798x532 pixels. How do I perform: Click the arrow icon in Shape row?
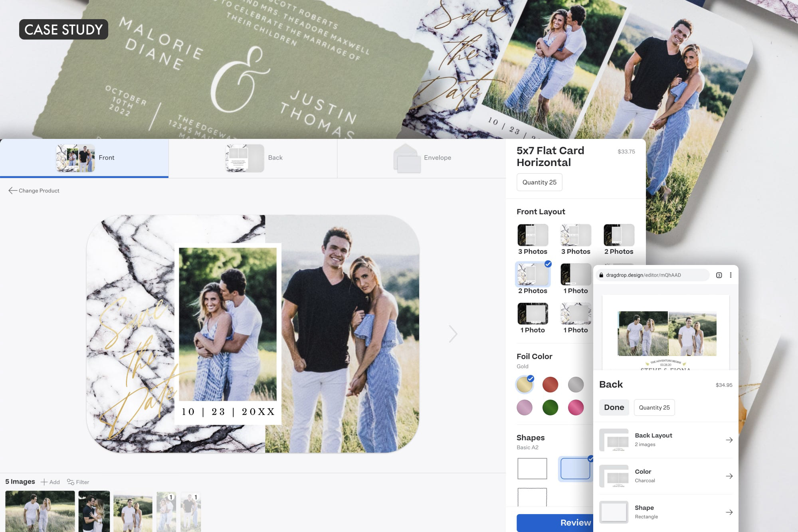pos(729,512)
